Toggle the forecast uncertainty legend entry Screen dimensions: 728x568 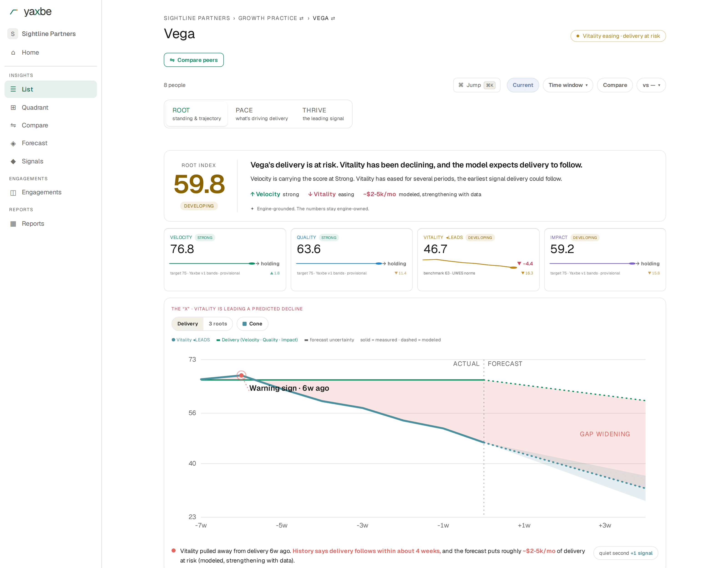[329, 340]
